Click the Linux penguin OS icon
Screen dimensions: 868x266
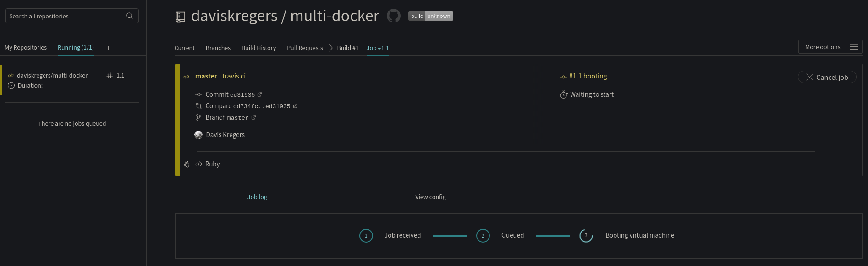187,164
